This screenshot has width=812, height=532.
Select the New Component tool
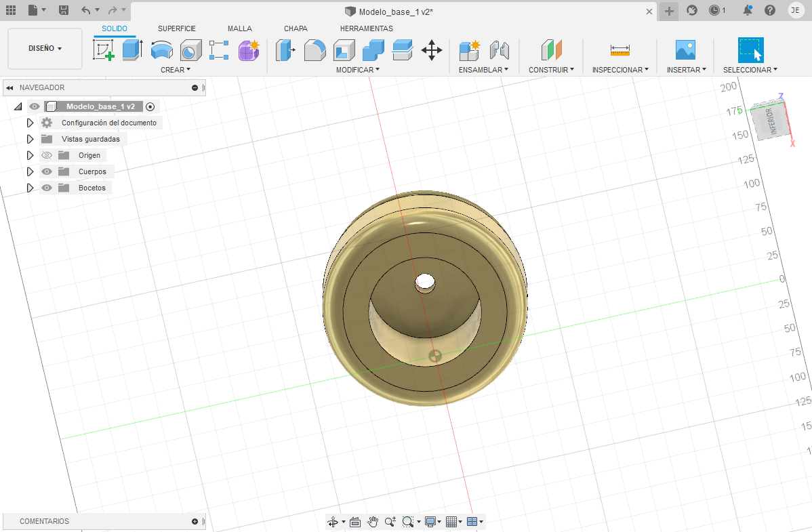pos(470,50)
